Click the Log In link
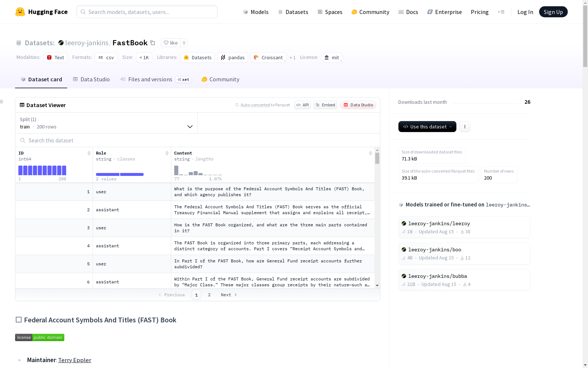The height and width of the screenshot is (368, 588). tap(525, 12)
